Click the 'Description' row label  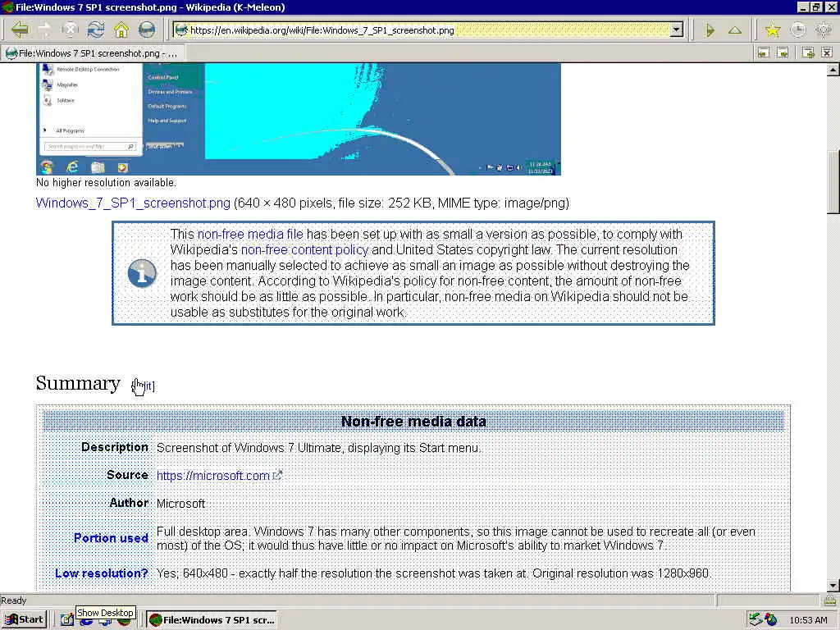115,447
